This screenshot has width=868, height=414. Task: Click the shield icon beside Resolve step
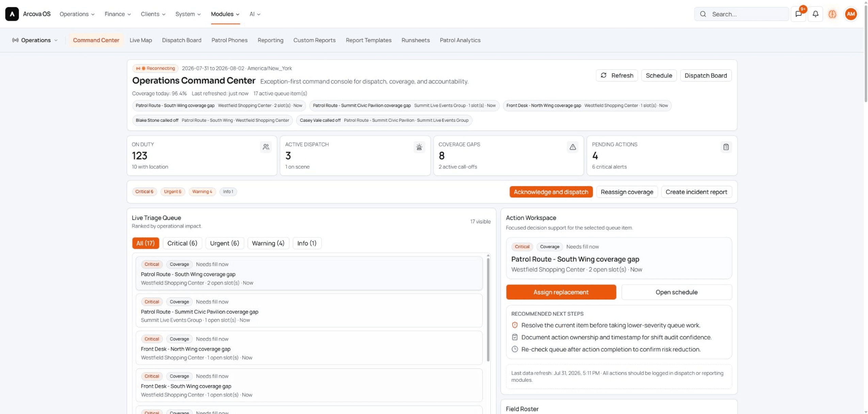click(x=515, y=325)
